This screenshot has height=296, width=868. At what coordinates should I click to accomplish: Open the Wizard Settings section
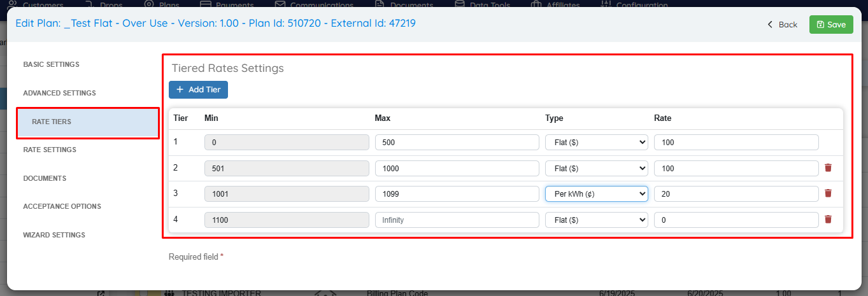(x=54, y=235)
